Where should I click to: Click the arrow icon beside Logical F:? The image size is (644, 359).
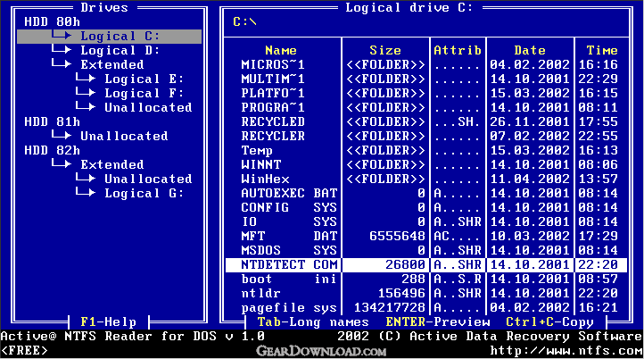click(x=86, y=92)
